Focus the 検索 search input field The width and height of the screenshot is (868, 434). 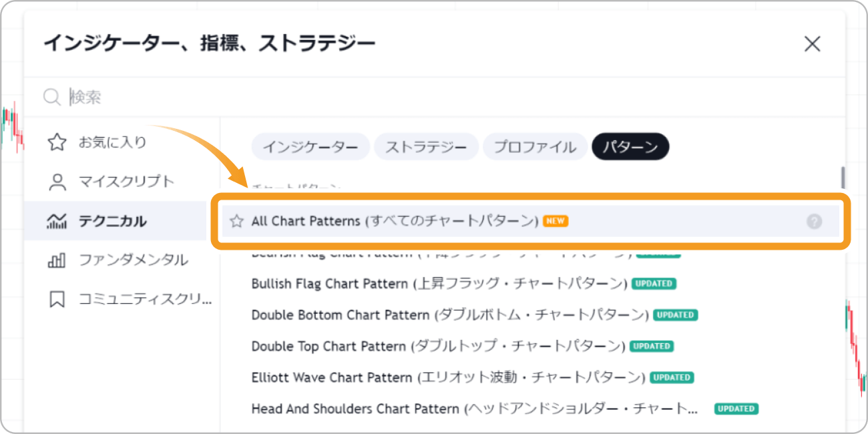coord(454,97)
